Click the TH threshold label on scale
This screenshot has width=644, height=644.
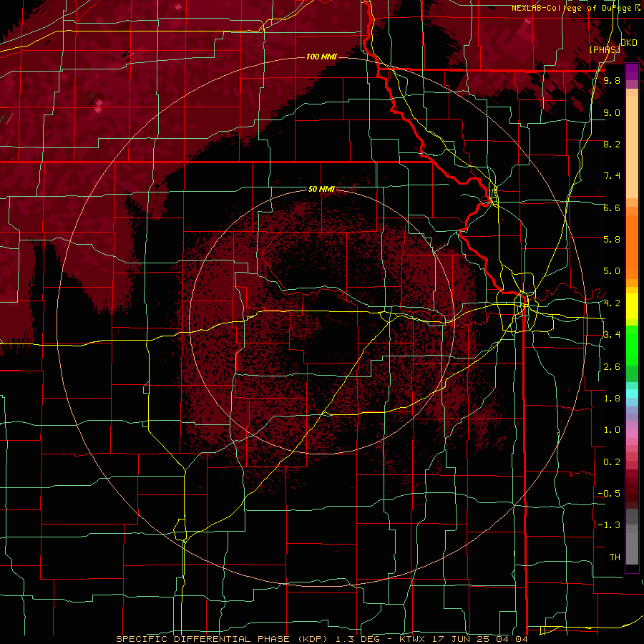(615, 557)
